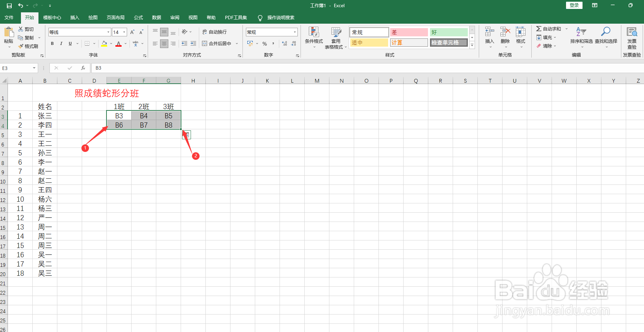Apply the yellow fill color
This screenshot has height=332, width=644.
pos(104,44)
